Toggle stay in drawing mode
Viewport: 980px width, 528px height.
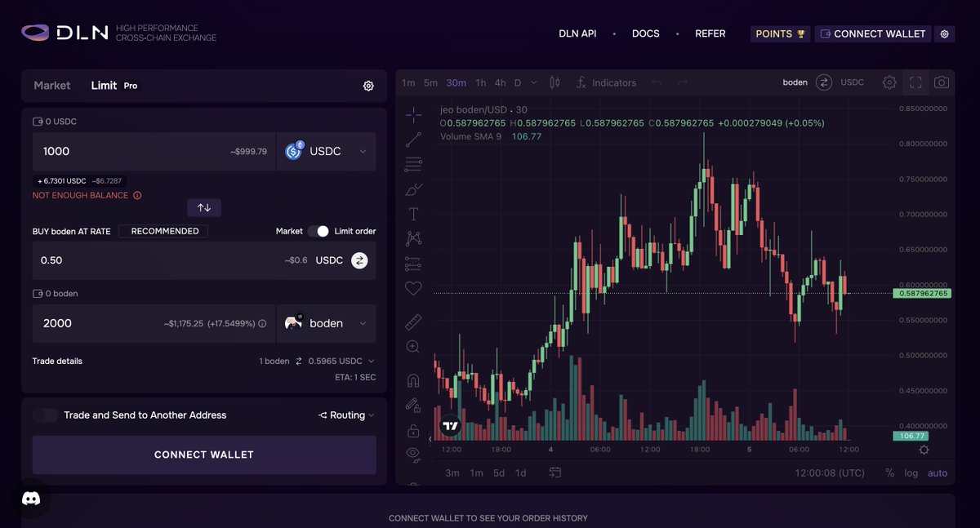tap(414, 405)
